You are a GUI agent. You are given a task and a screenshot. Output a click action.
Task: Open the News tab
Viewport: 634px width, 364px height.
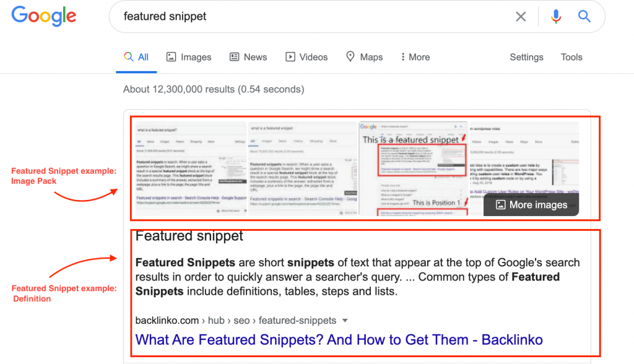(x=248, y=57)
